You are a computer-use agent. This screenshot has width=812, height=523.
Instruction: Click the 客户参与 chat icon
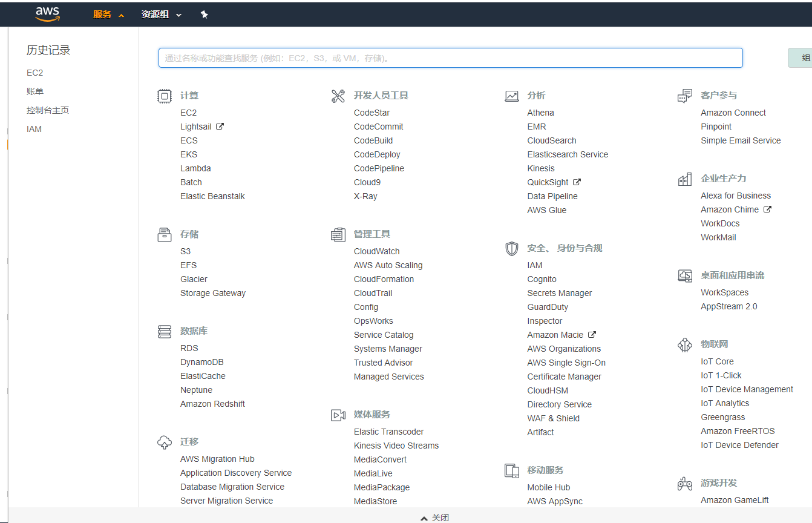coord(685,96)
